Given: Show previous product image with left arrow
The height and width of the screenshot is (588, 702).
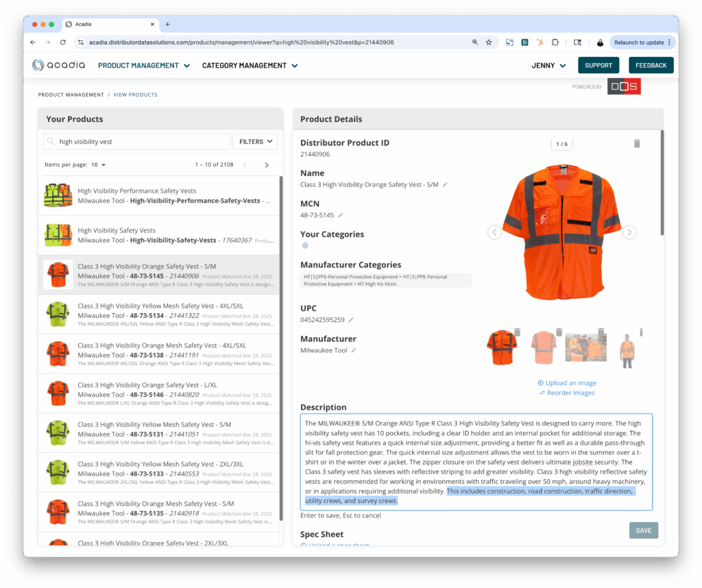Looking at the screenshot, I should (494, 232).
